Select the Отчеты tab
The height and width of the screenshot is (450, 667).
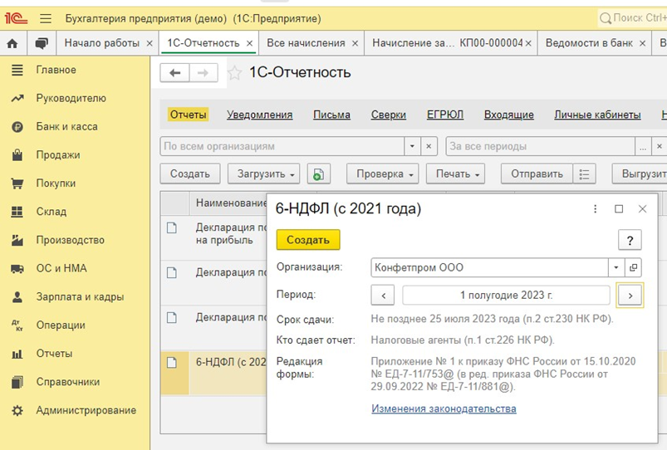(188, 115)
